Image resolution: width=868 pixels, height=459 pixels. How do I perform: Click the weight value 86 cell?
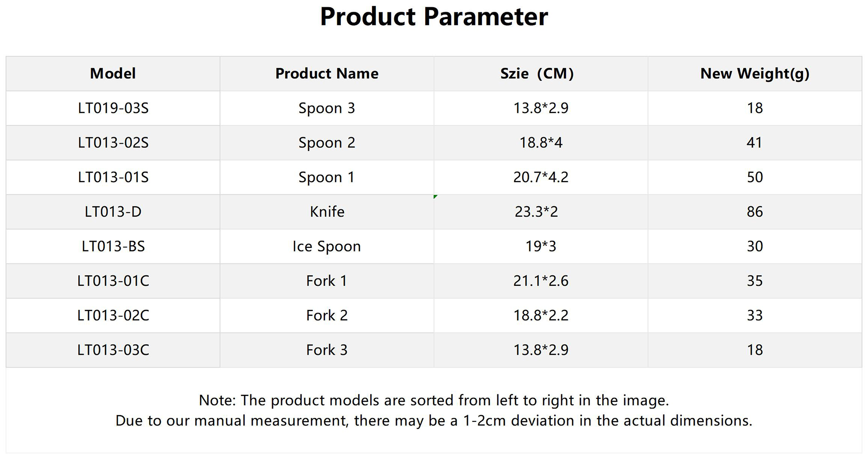tap(755, 212)
